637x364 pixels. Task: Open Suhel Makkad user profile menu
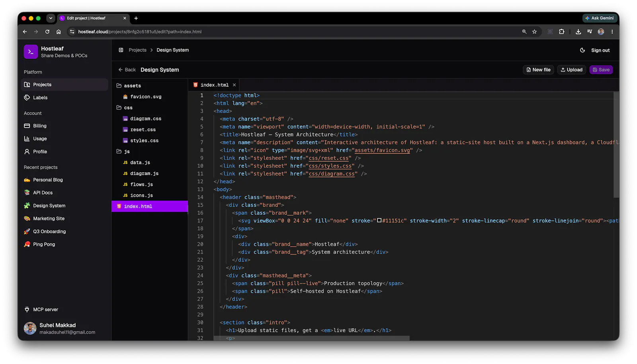coord(64,328)
